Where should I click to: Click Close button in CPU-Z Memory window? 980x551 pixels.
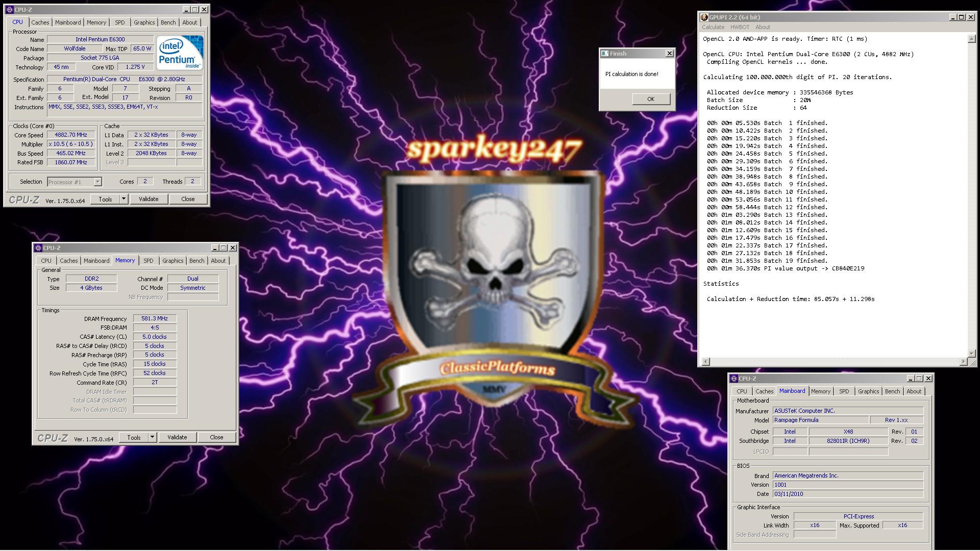216,438
